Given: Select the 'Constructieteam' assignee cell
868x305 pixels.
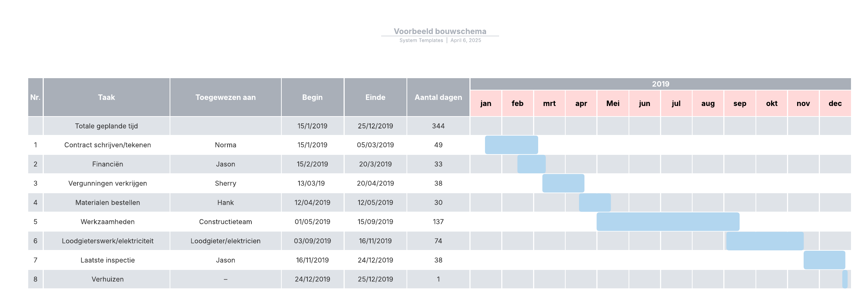Looking at the screenshot, I should coord(225,221).
